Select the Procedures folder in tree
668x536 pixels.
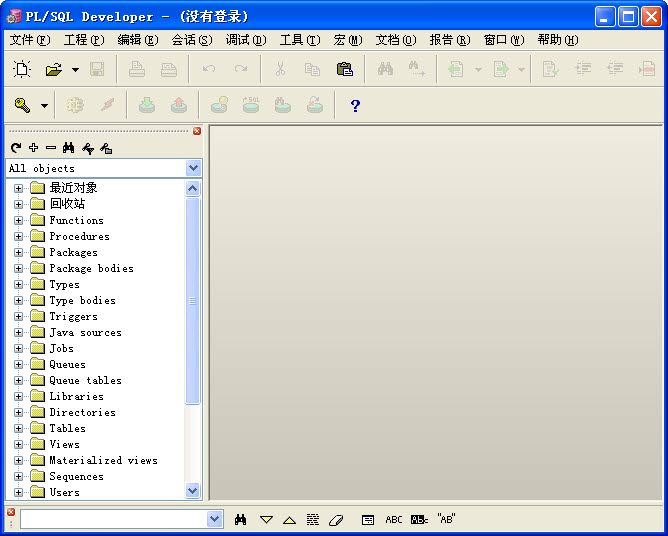coord(79,236)
